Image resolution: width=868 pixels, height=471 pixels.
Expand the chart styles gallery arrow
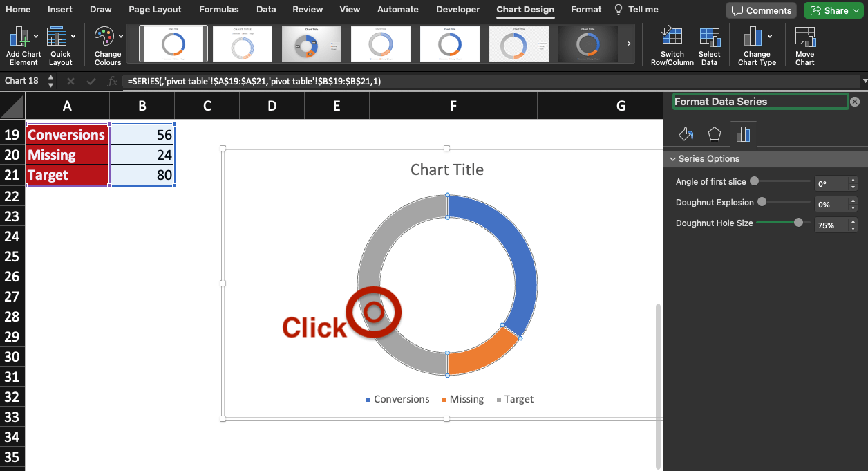pos(628,43)
